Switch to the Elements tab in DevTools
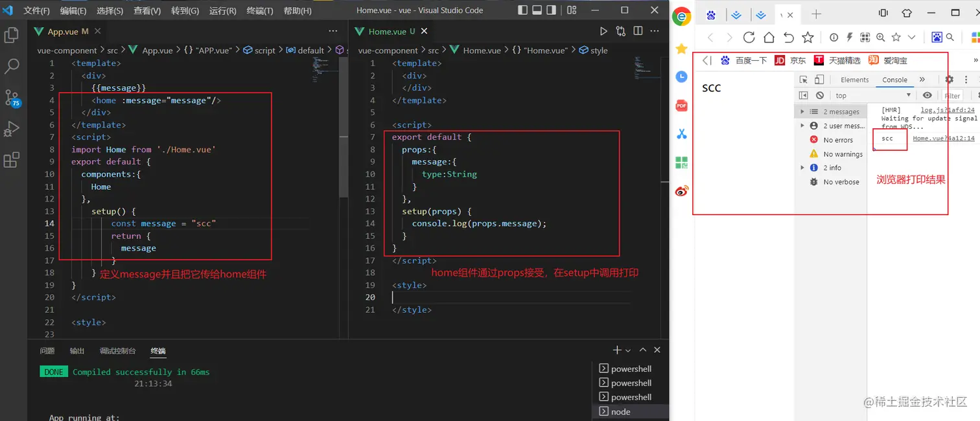The width and height of the screenshot is (980, 421). [854, 80]
